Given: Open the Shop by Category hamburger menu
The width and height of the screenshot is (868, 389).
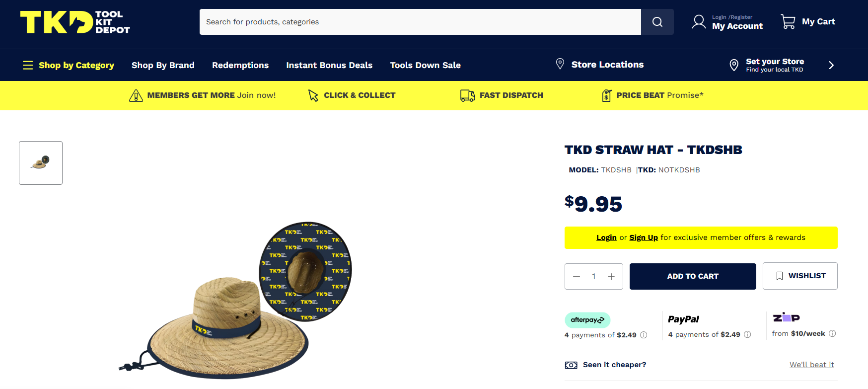Looking at the screenshot, I should (x=28, y=65).
